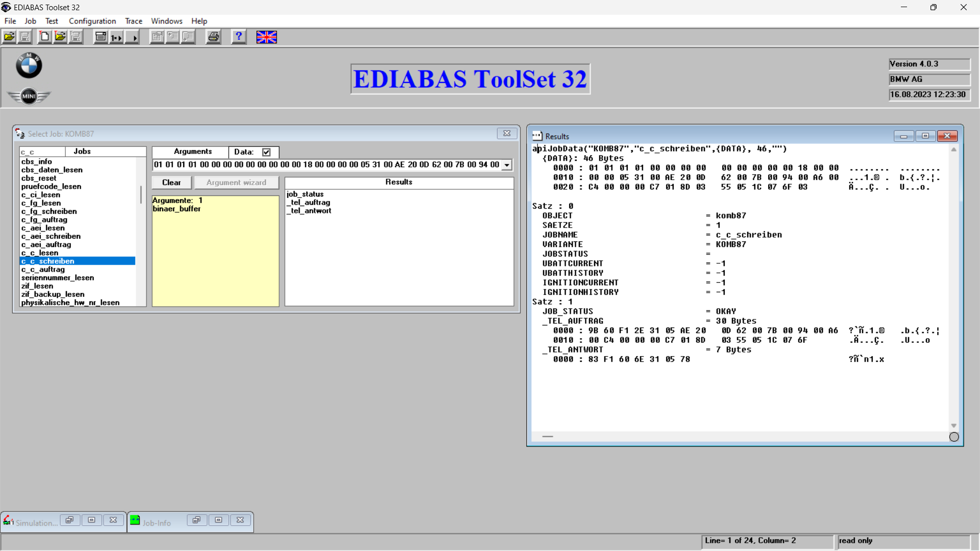Maximize the Simulation minimized window
The height and width of the screenshot is (551, 980).
click(x=91, y=520)
